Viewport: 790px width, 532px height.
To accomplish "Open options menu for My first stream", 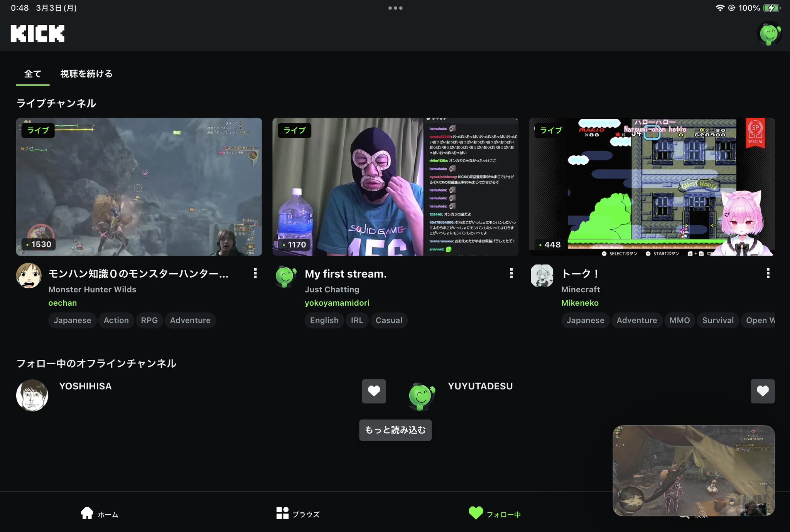I will pyautogui.click(x=512, y=274).
